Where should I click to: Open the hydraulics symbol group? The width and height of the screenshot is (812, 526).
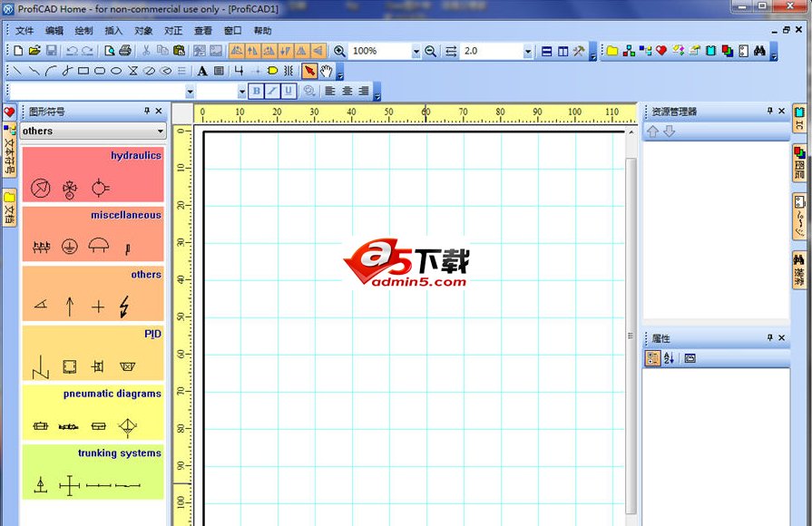93,174
